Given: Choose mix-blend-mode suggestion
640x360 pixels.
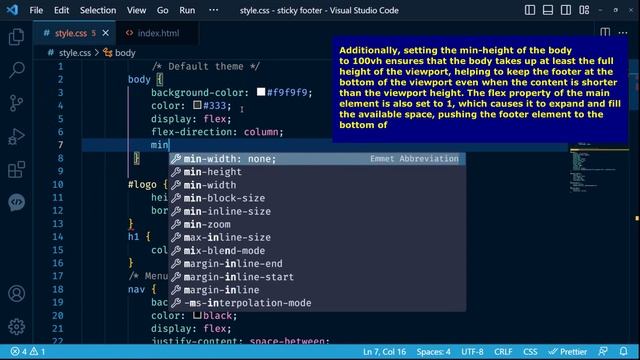Looking at the screenshot, I should coord(317,251).
